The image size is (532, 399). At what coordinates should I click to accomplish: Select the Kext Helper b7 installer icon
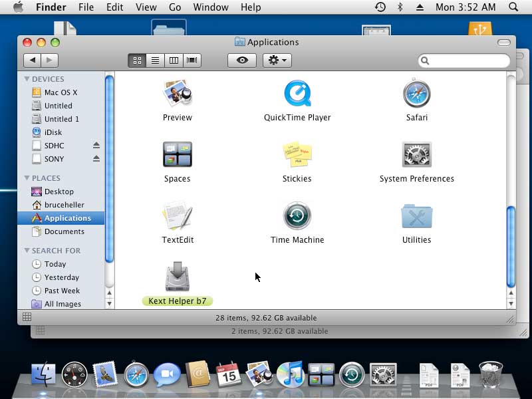pyautogui.click(x=178, y=277)
